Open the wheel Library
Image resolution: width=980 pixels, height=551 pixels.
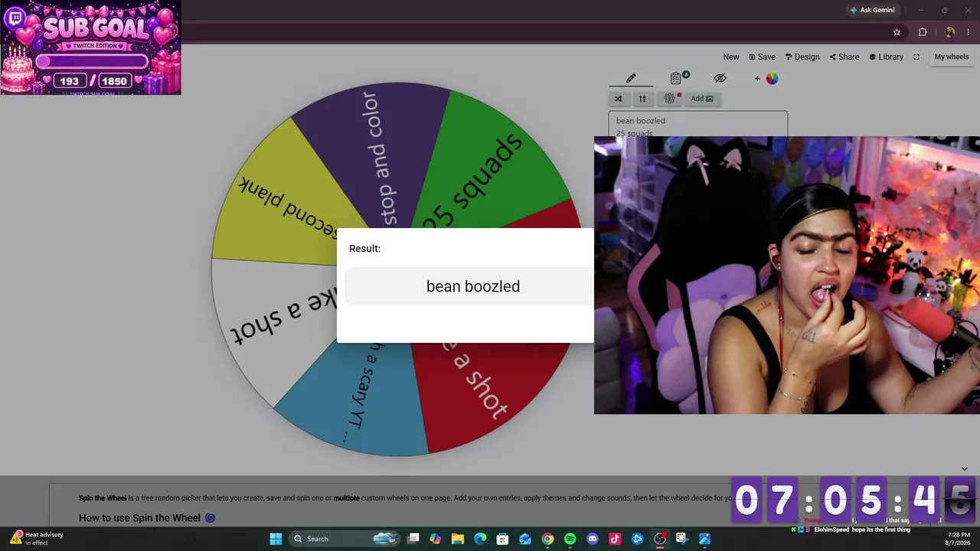pyautogui.click(x=886, y=57)
